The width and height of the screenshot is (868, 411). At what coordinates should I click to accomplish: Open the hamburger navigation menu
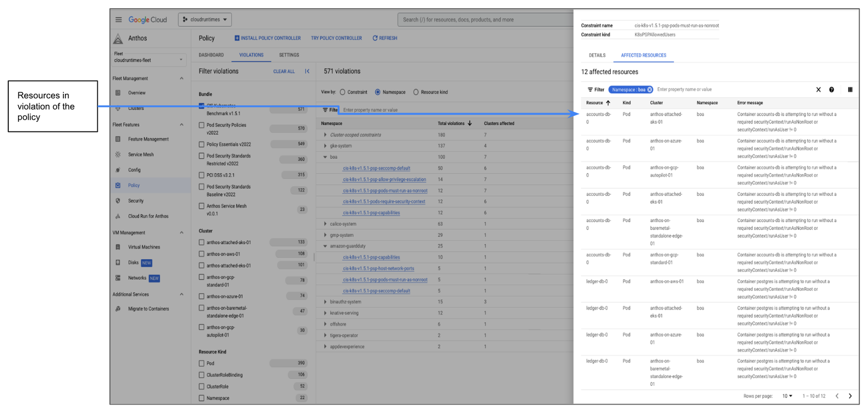click(x=118, y=20)
